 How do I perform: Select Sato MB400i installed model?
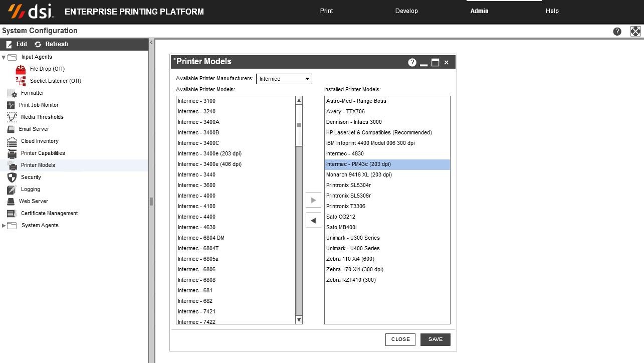(x=387, y=227)
